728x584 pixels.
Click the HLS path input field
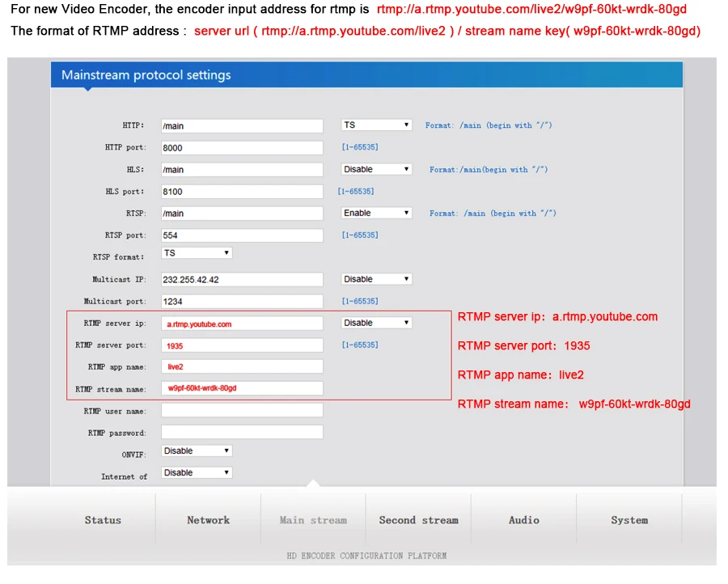[242, 169]
